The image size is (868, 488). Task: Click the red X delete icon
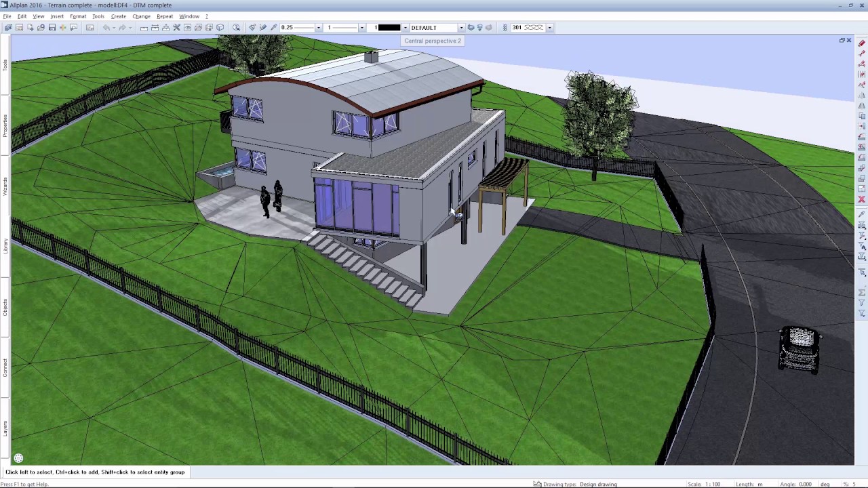[862, 199]
